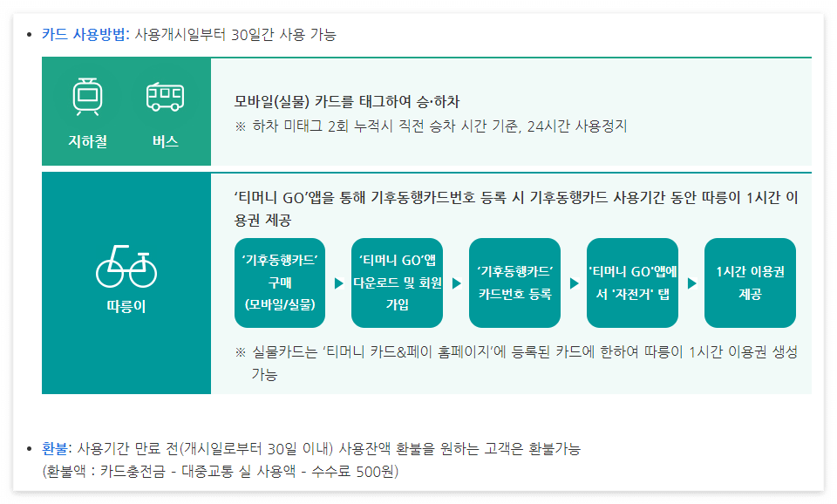Click the arrow before 카드번호 등록 step
Viewport: 837px width, 504px height.
tap(456, 283)
